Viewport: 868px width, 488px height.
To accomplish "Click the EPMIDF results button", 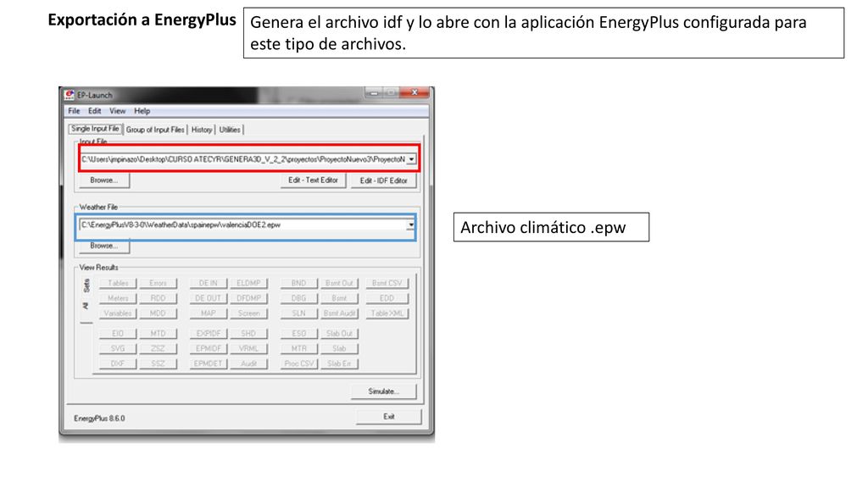I will tap(209, 348).
